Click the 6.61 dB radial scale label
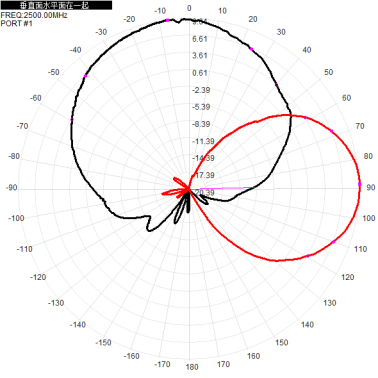378x378 pixels. tap(200, 39)
